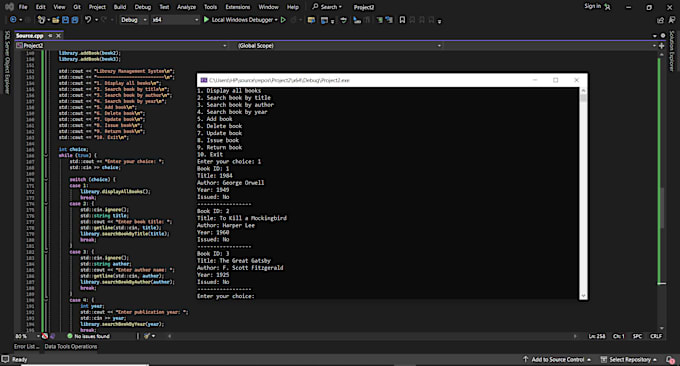
Task: Start debugging with the green play icon
Action: point(206,20)
